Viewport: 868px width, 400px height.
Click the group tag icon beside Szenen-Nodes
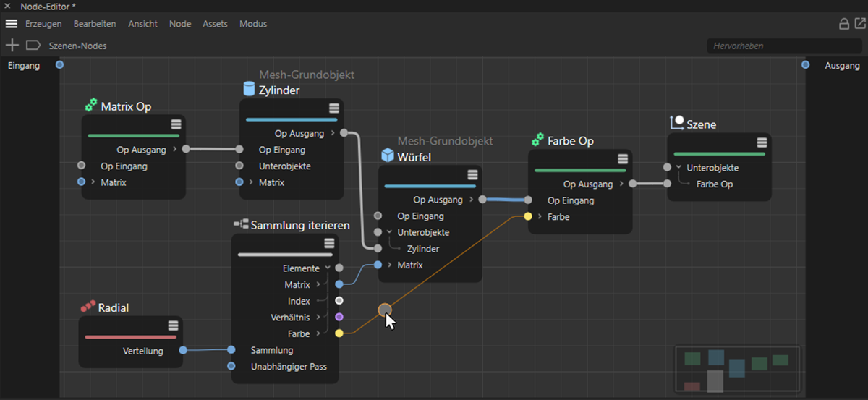(x=33, y=46)
